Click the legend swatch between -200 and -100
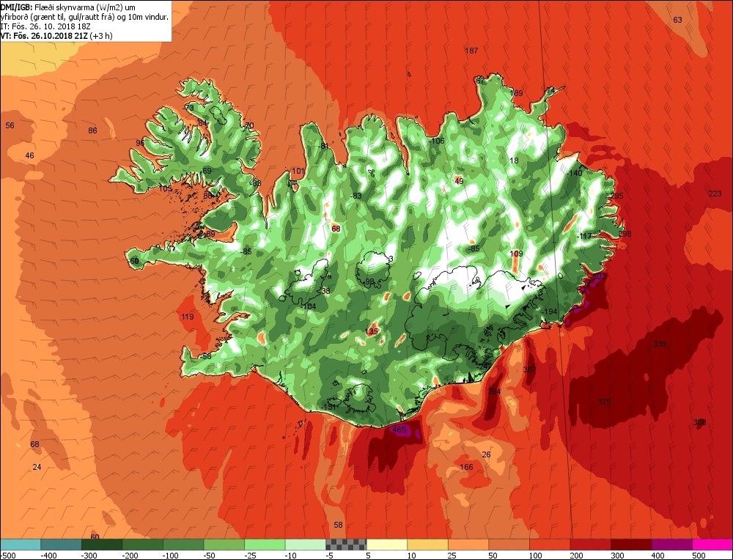 [x=143, y=545]
